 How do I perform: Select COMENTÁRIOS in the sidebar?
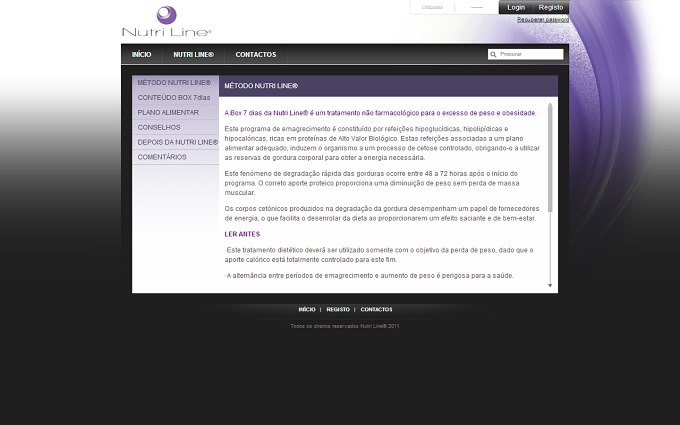coord(175,157)
